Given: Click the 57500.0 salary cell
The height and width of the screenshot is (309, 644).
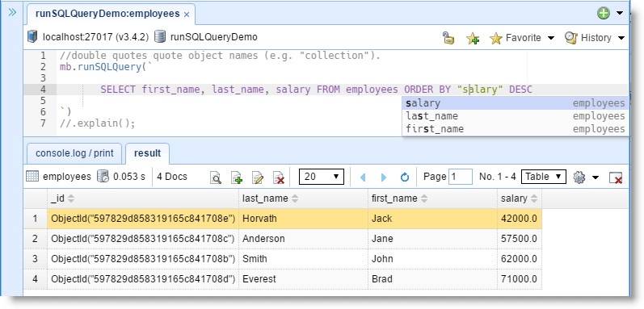Looking at the screenshot, I should (x=520, y=239).
